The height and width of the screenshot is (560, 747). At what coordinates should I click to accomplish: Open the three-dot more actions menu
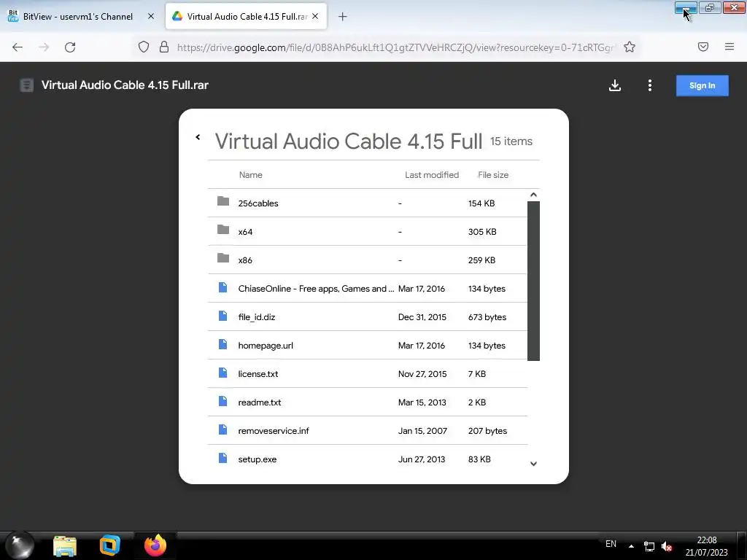click(650, 85)
